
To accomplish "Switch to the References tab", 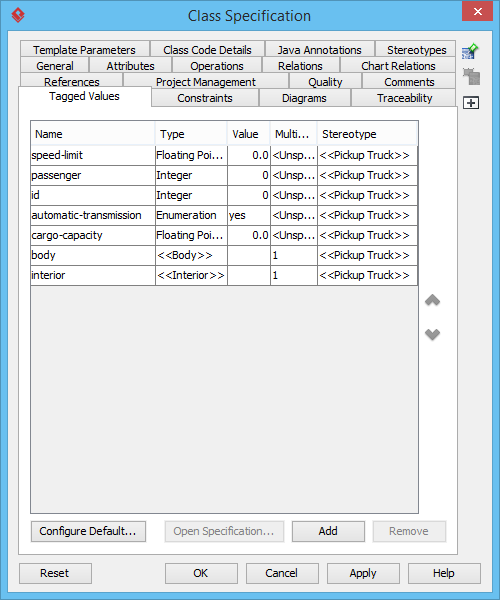I will (x=72, y=82).
